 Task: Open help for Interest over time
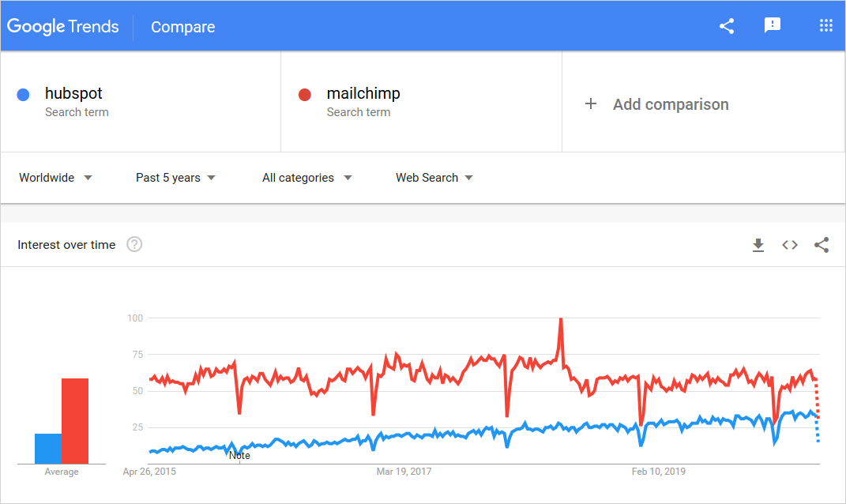(134, 245)
